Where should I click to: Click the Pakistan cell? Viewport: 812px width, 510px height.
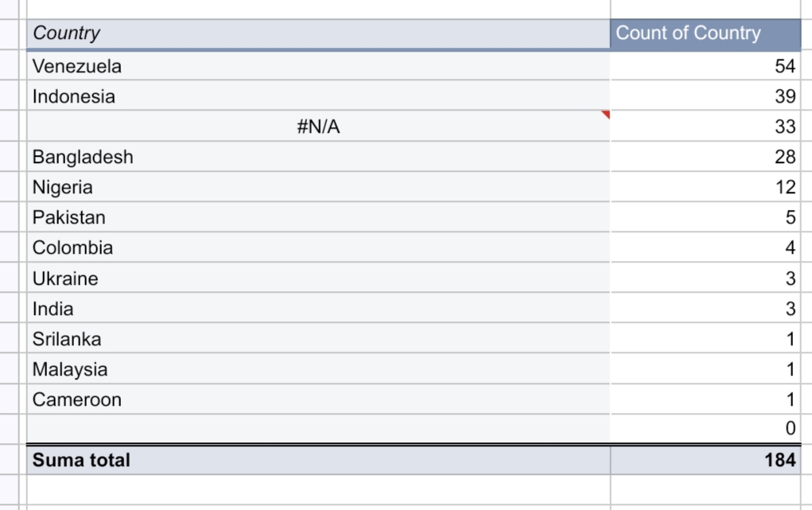318,217
